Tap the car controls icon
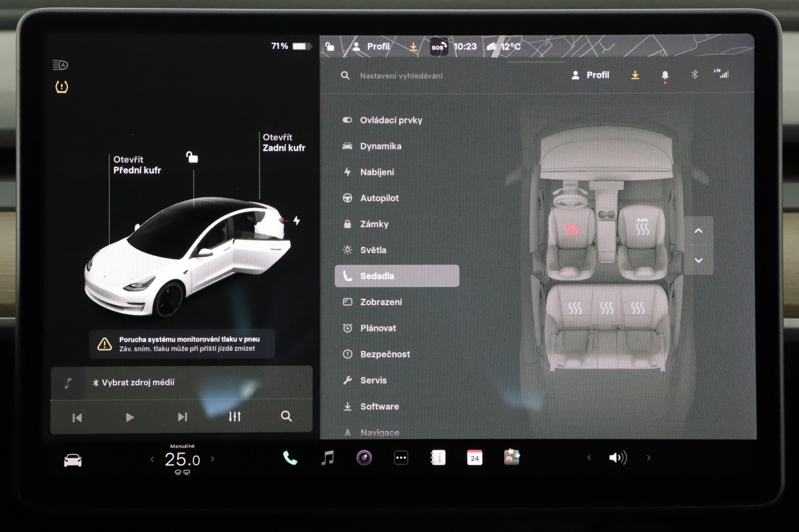Image resolution: width=799 pixels, height=532 pixels. [73, 460]
